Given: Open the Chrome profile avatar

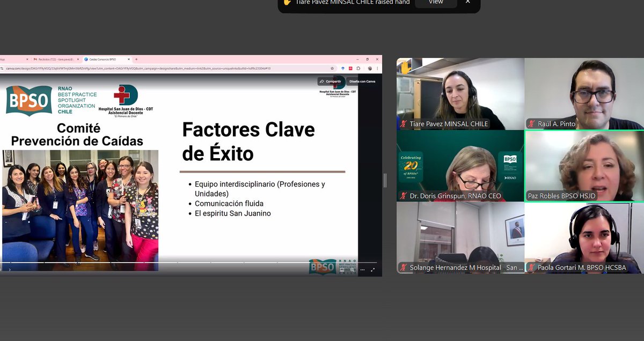Looking at the screenshot, I should [x=370, y=69].
